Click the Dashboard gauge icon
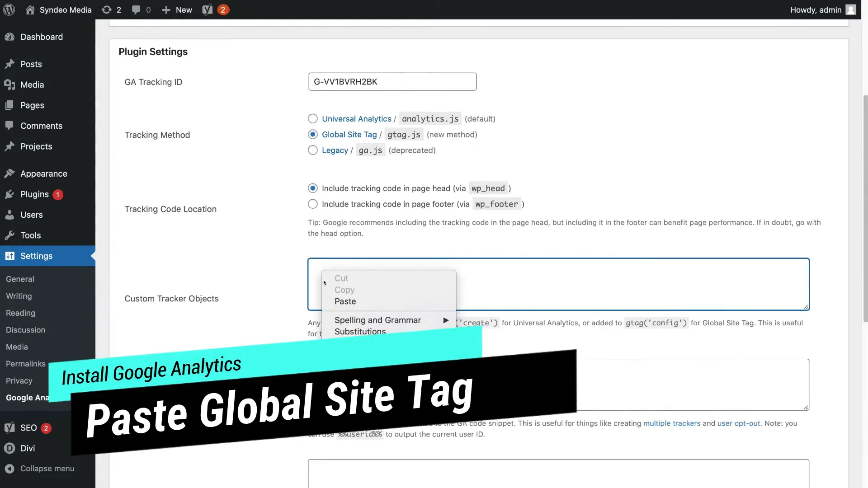This screenshot has height=488, width=868. (x=9, y=37)
